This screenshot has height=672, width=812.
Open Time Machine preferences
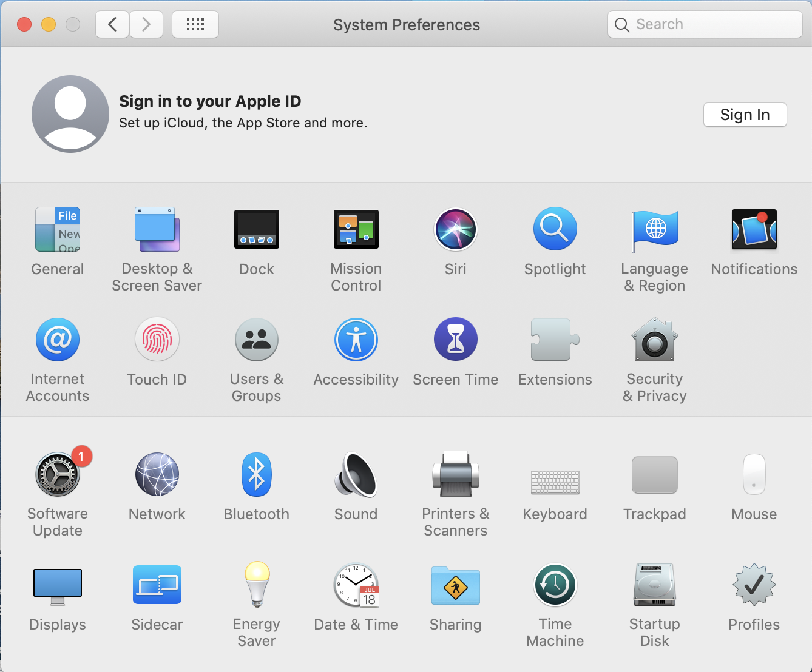[555, 585]
